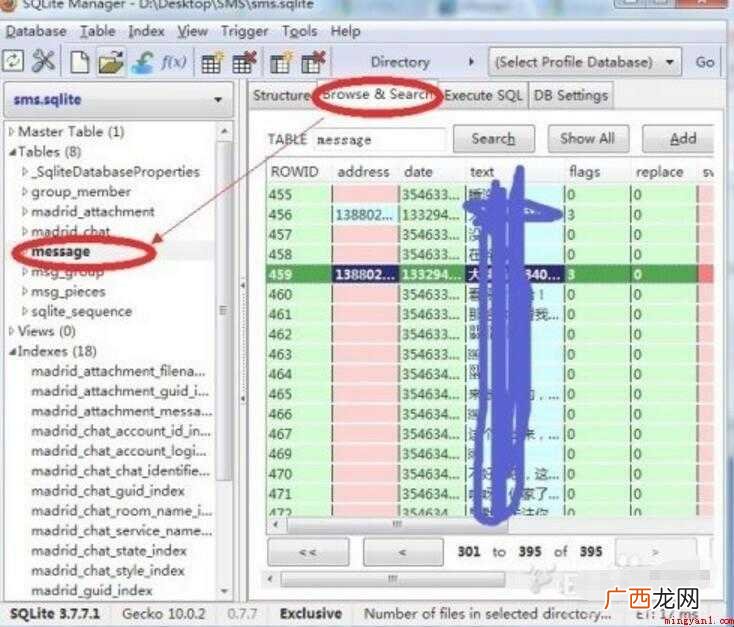Collapse the Tables (8) tree node
The image size is (734, 627).
[13, 152]
